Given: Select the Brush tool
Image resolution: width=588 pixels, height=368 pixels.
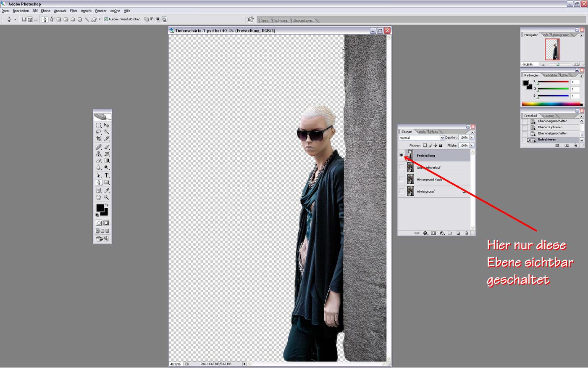Looking at the screenshot, I should coord(107,147).
